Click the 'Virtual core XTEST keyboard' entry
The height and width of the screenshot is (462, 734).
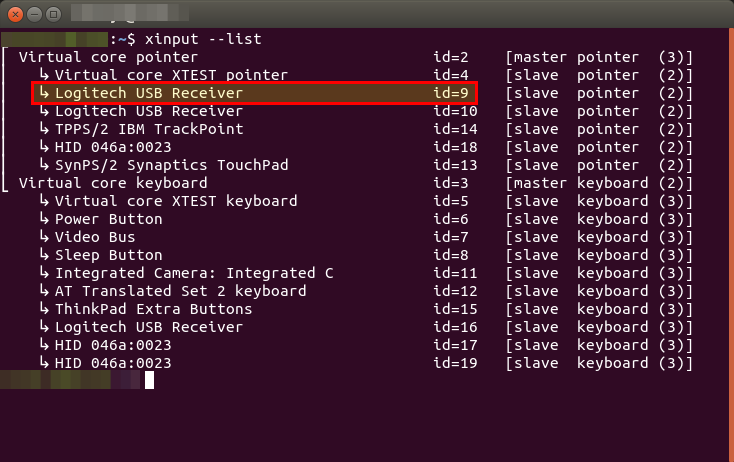click(176, 201)
